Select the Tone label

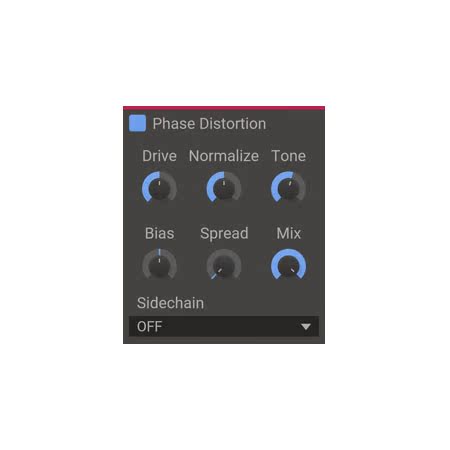tap(289, 156)
